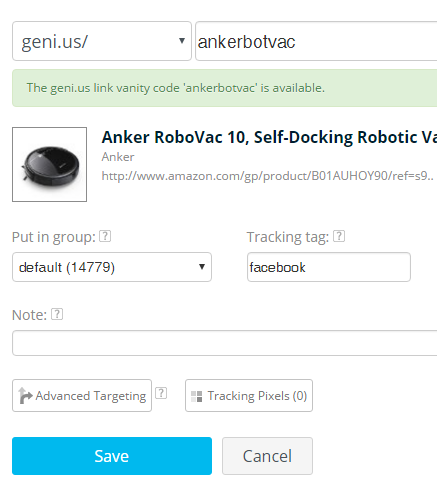Expand the default (14779) group dropdown

(112, 267)
